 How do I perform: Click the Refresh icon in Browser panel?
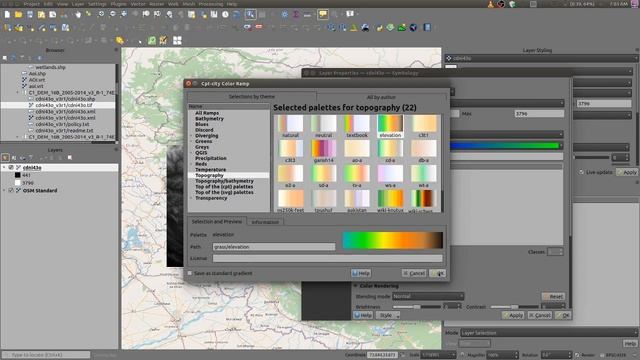pos(13,58)
